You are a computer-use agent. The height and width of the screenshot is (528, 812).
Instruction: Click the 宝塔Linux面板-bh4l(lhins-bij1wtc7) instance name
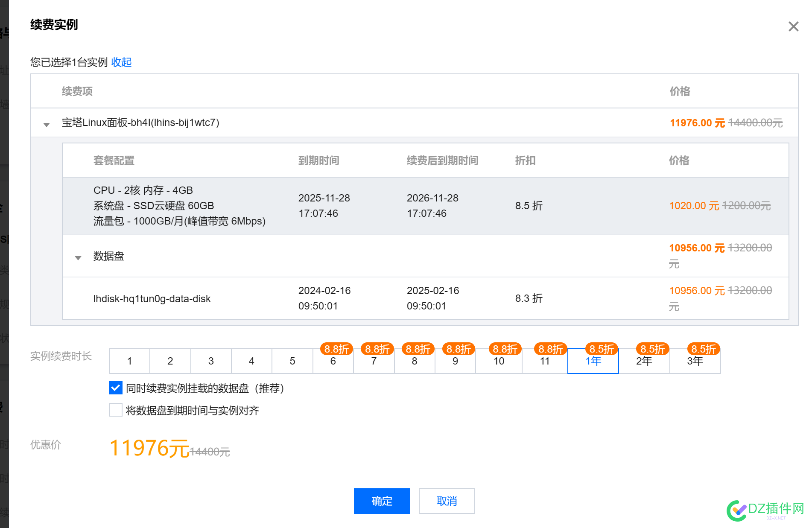click(x=140, y=123)
